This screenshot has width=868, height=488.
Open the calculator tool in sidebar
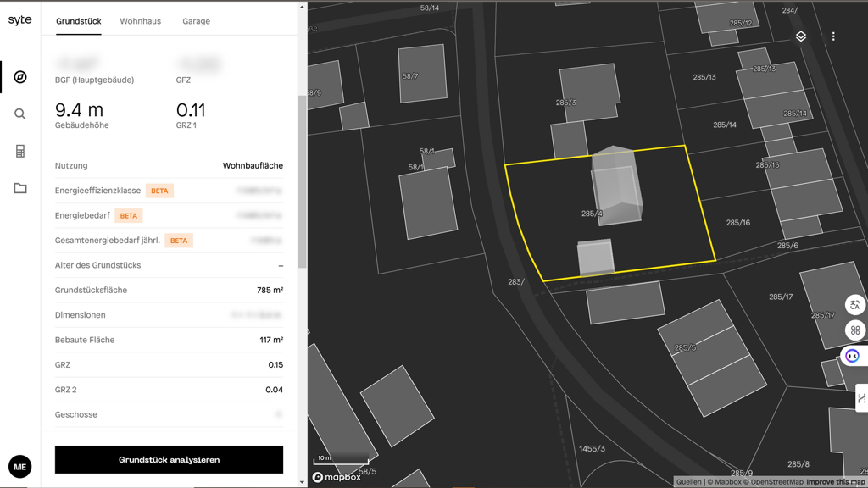[x=20, y=152]
